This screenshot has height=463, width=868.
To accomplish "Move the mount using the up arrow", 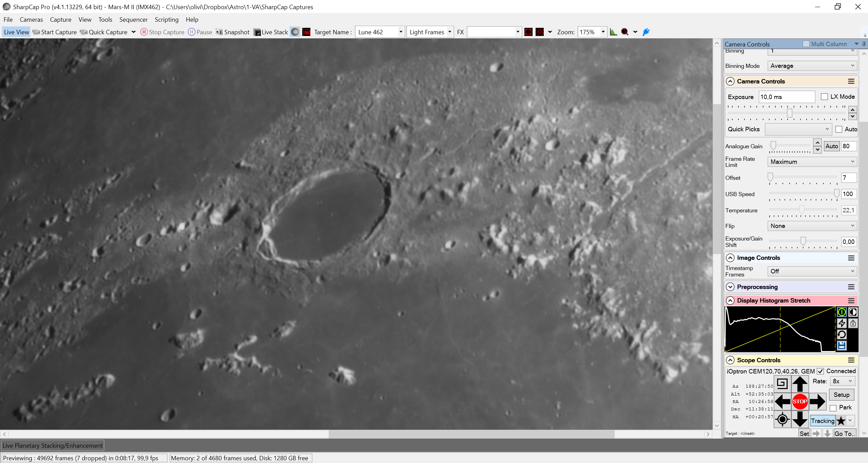I will click(799, 384).
